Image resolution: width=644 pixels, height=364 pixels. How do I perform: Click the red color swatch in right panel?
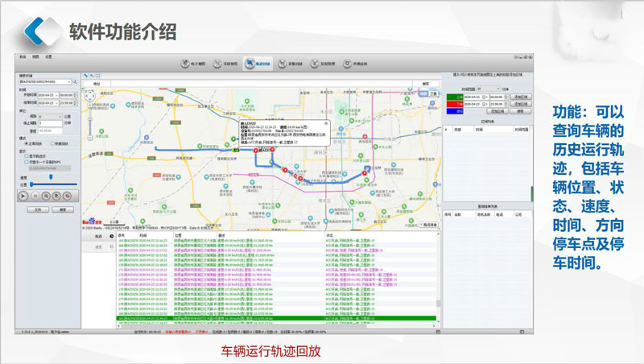coord(455,104)
